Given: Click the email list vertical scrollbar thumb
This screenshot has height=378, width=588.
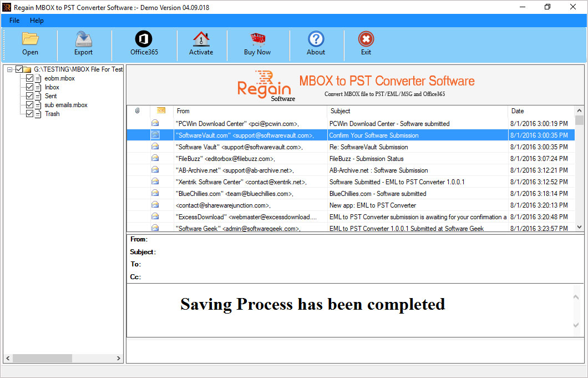Looking at the screenshot, I should click(x=579, y=120).
